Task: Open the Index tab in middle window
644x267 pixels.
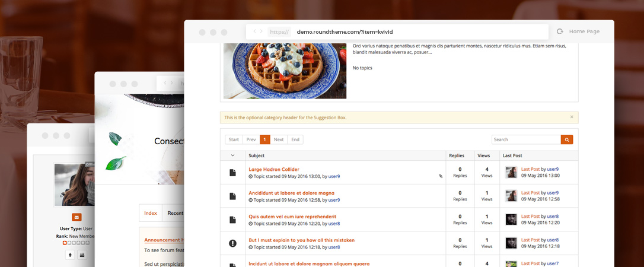Action: click(x=150, y=213)
